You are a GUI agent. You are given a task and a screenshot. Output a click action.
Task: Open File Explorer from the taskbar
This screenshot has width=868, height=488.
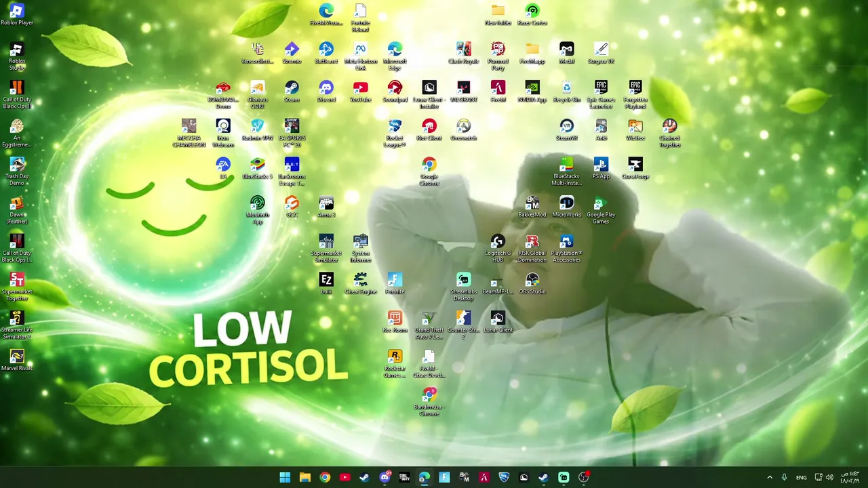click(x=305, y=477)
